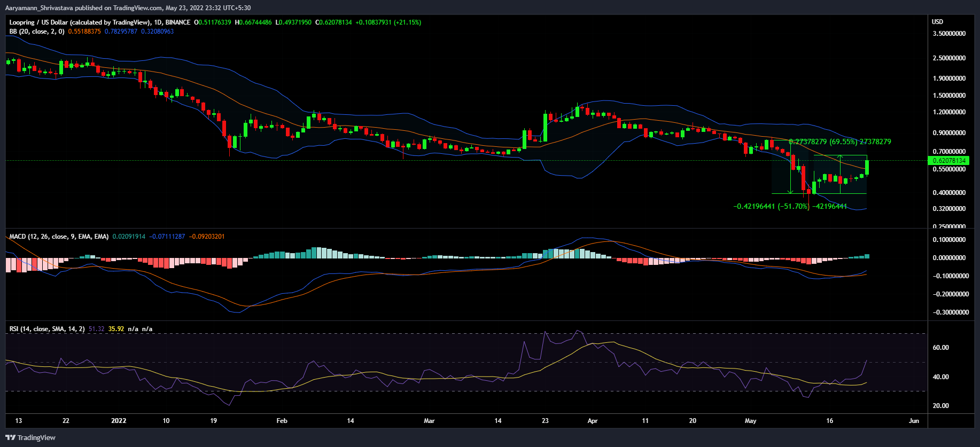Click the teal MACD histogram value 0.02091914
The height and width of the screenshot is (447, 980).
point(129,237)
